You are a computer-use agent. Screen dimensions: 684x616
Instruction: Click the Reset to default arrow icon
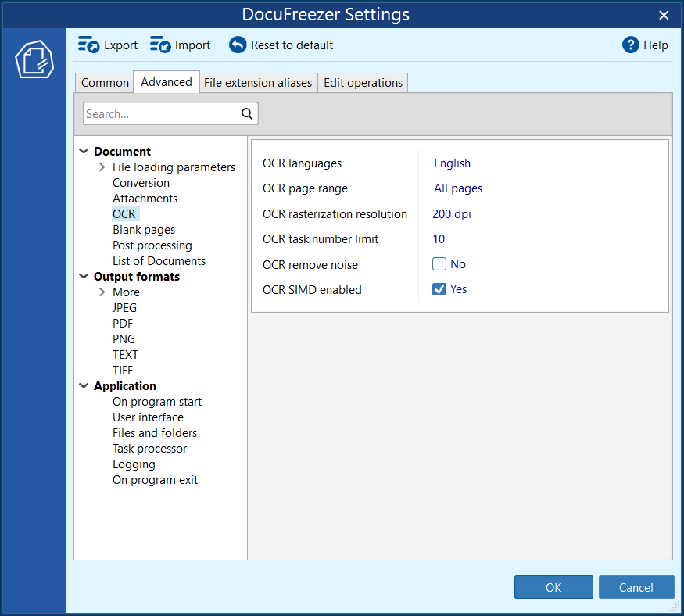[x=238, y=45]
